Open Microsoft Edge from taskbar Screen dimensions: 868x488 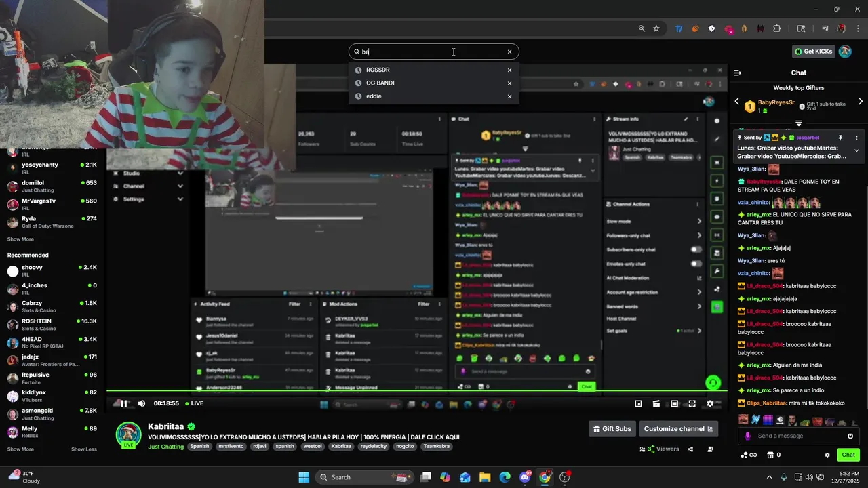[505, 477]
